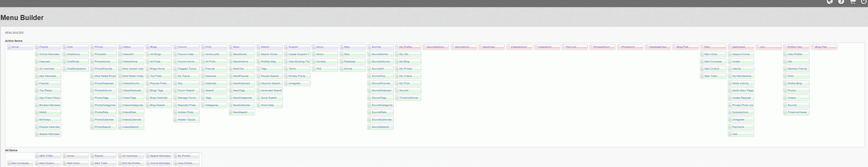Screen dimensions: 868x167
Task: Grab drag handle of NEW ITEM block
Action: [37, 156]
